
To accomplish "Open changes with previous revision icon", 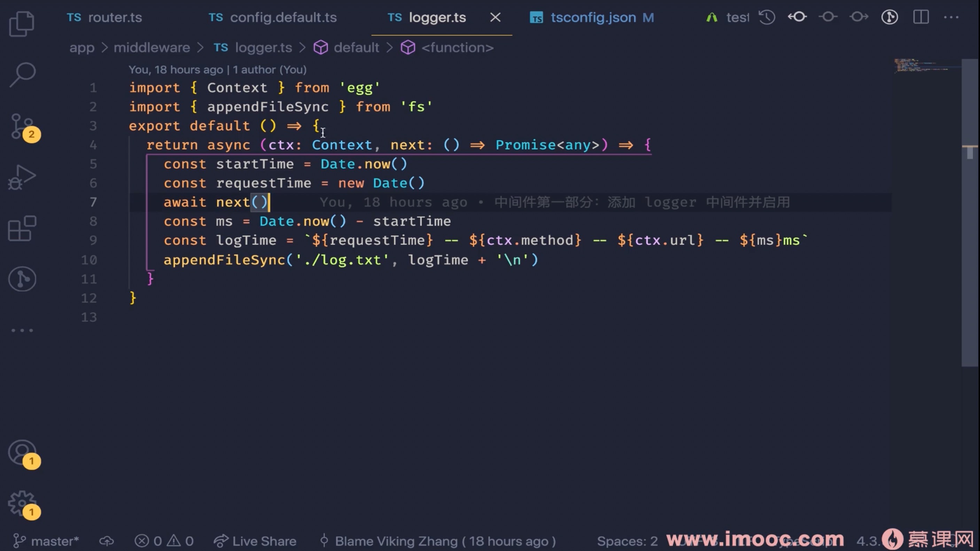I will (x=798, y=17).
